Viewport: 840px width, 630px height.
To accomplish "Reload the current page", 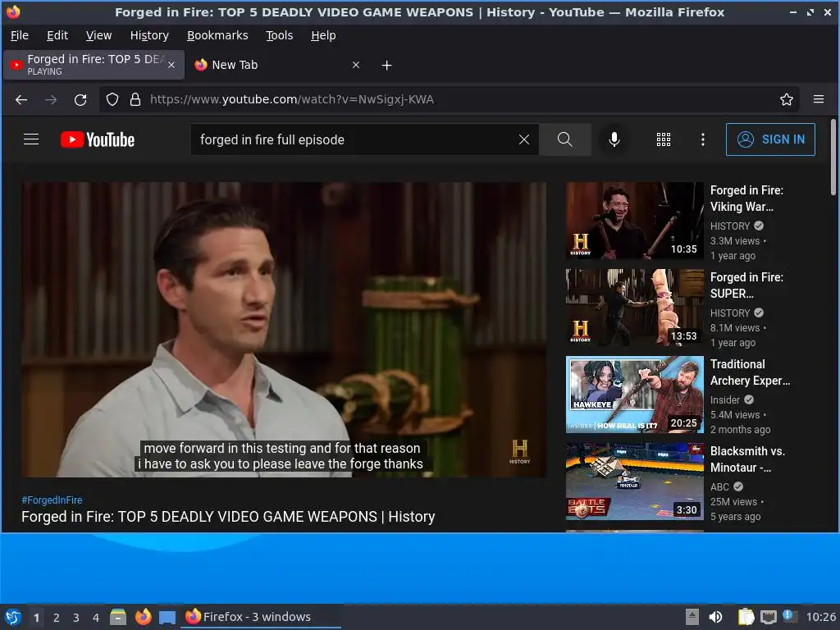I will click(80, 99).
